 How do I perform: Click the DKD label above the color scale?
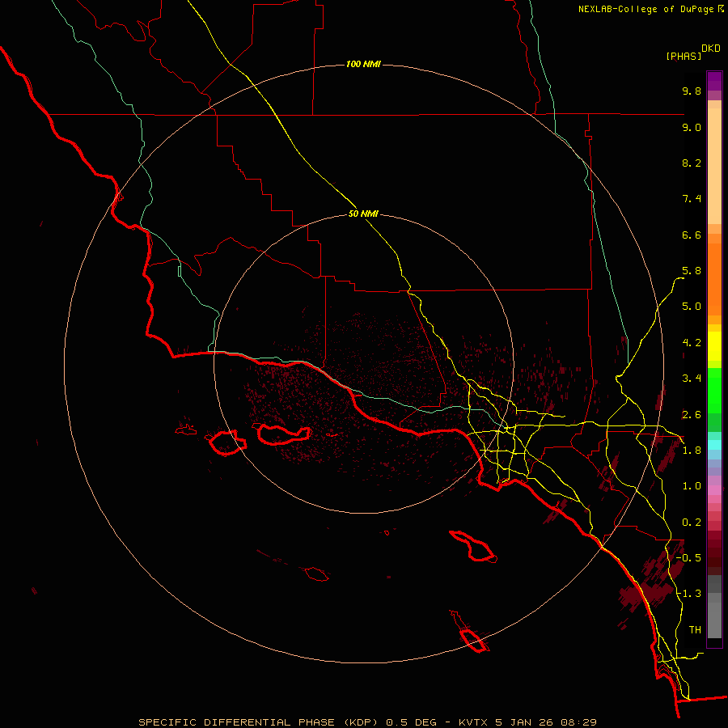pos(711,49)
